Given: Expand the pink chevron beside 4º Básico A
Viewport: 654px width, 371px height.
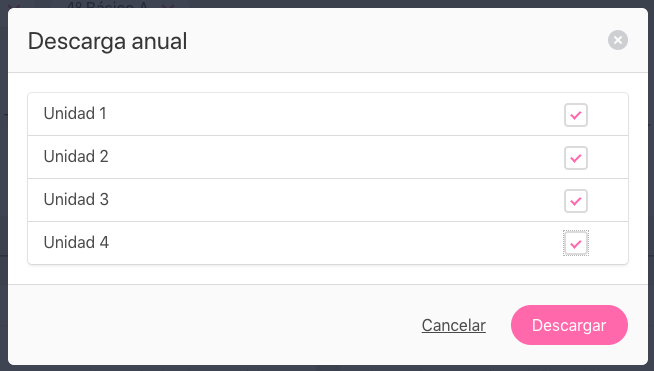Looking at the screenshot, I should [x=168, y=6].
